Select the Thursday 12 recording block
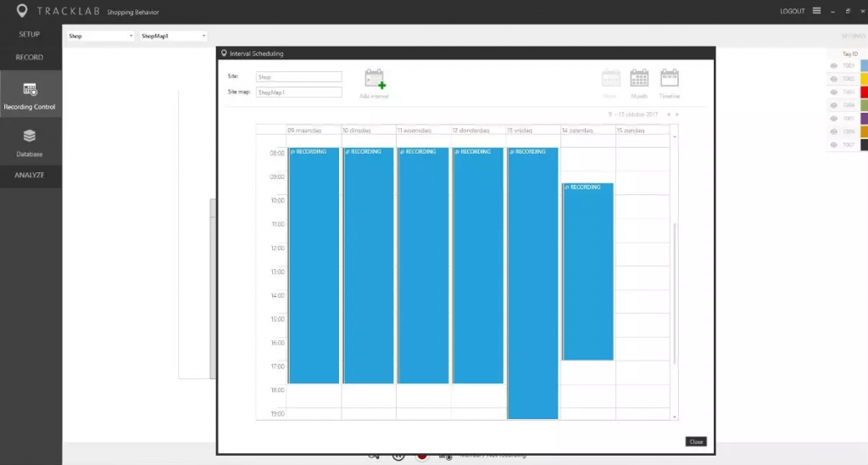 click(478, 266)
